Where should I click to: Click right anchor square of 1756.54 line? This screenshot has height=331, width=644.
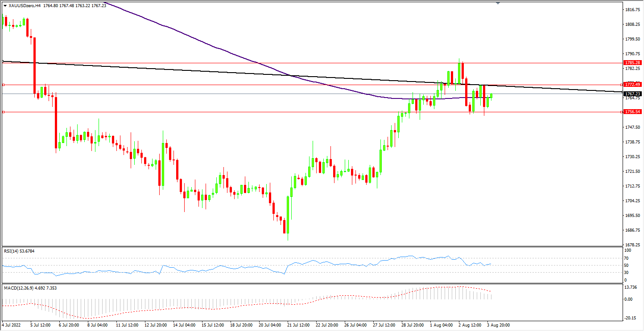point(622,112)
